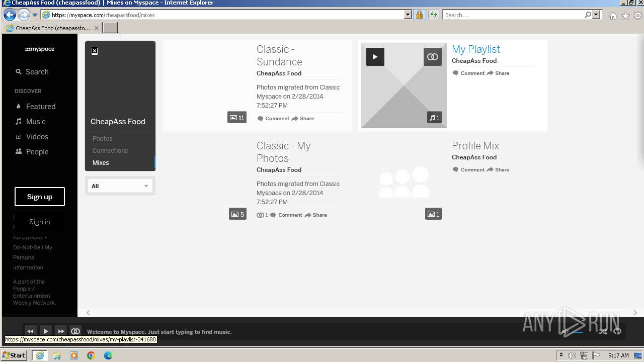Refresh the page with the refresh icon
Image resolution: width=644 pixels, height=362 pixels.
pos(433,15)
